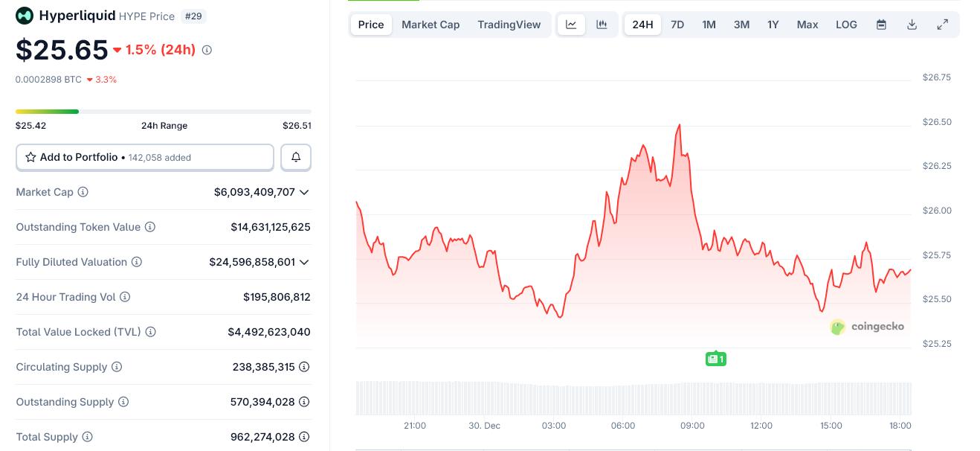Click info icon next to Market Cap
Image resolution: width=980 pixels, height=451 pixels.
pyautogui.click(x=83, y=192)
